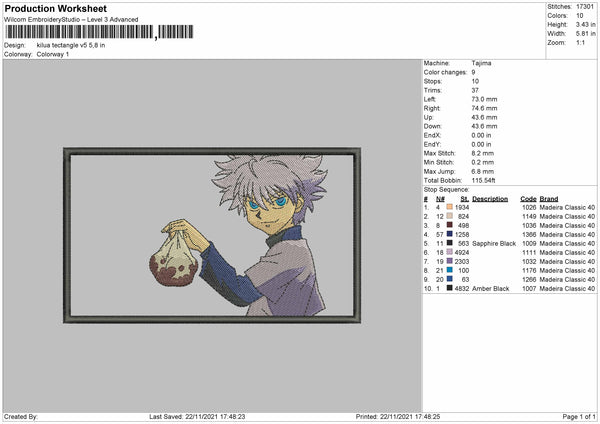
Task: Click the Killua embroidery design preview
Action: tap(212, 235)
